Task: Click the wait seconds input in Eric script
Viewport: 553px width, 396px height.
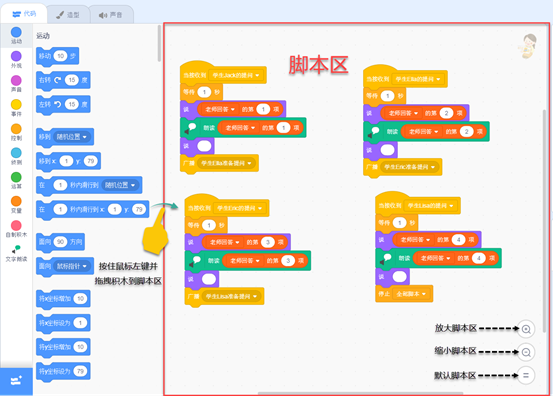Action: (209, 225)
